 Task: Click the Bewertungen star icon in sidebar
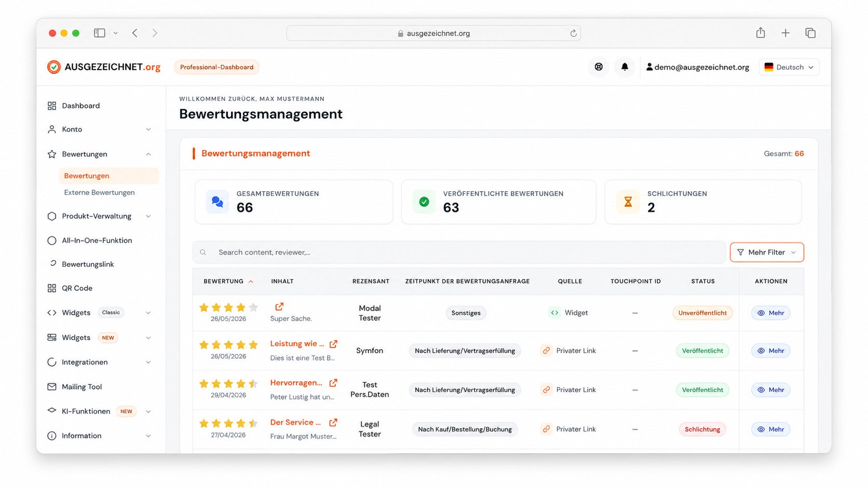click(52, 154)
